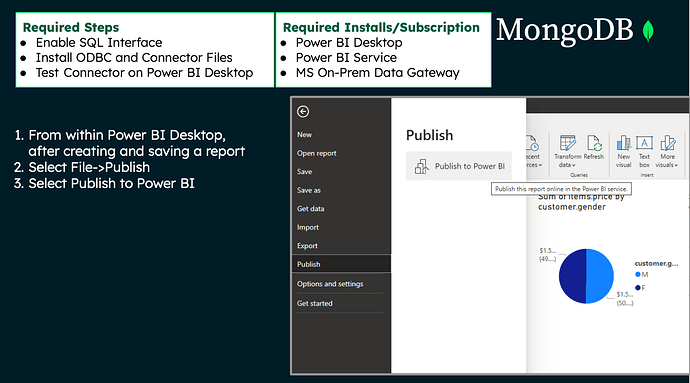
Task: Open Options and settings
Action: click(x=330, y=284)
